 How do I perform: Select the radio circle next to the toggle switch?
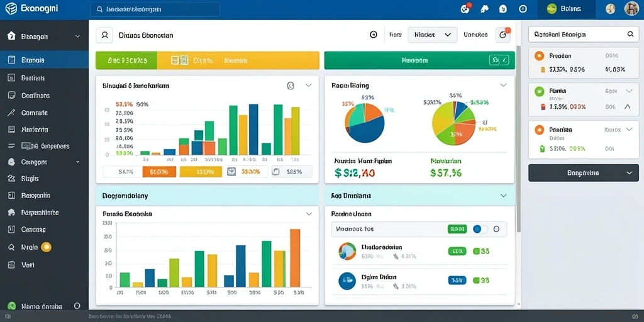[x=496, y=229]
